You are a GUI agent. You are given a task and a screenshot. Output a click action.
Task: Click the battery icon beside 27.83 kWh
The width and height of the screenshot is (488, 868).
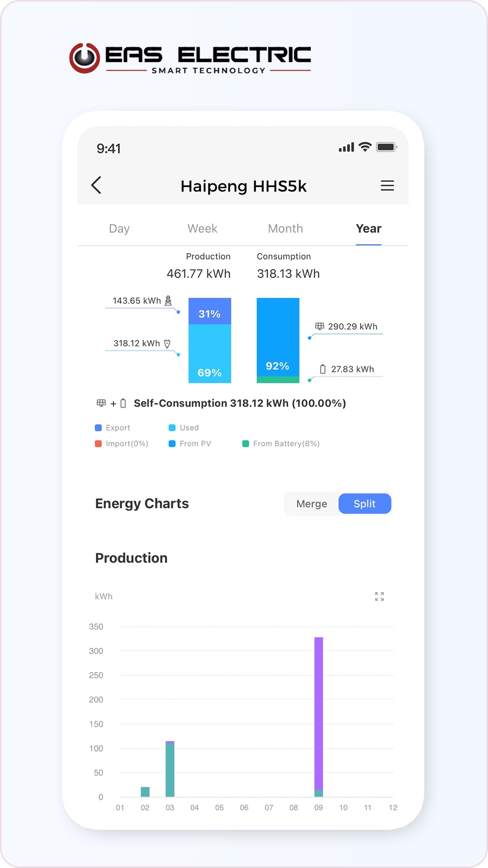(x=323, y=369)
